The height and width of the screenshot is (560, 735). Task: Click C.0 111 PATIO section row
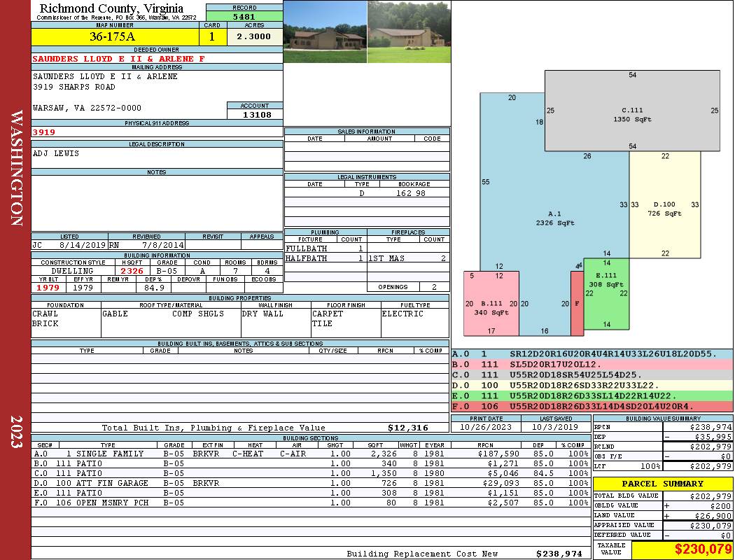click(x=311, y=473)
